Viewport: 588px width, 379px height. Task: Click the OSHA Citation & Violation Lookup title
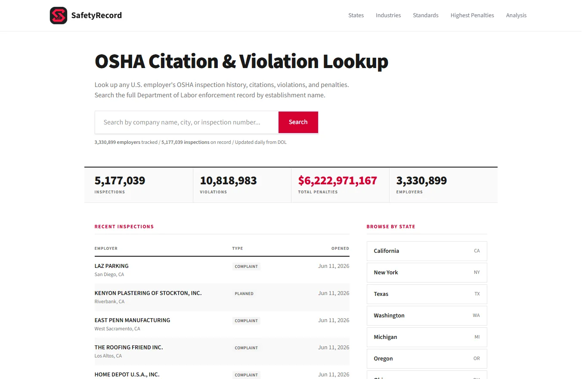click(x=241, y=61)
